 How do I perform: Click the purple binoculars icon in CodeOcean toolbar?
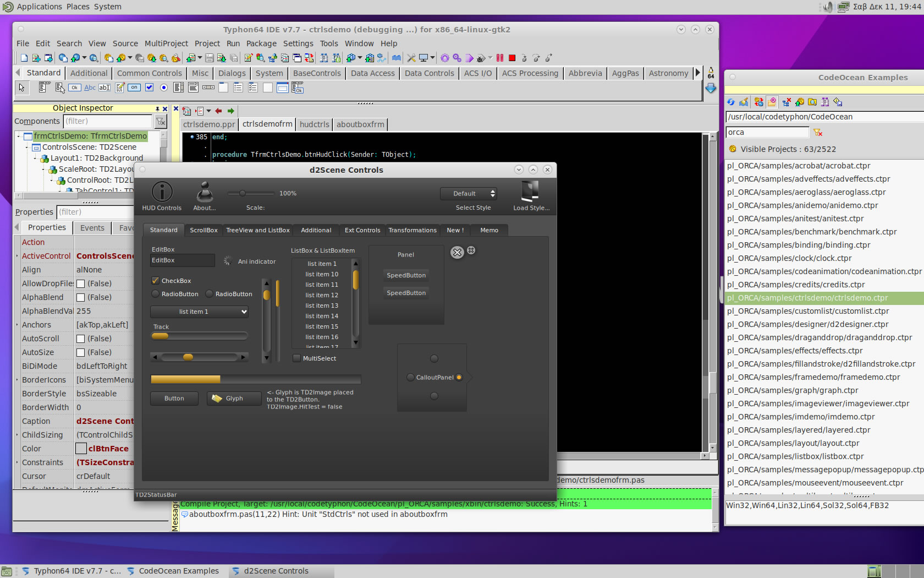825,102
